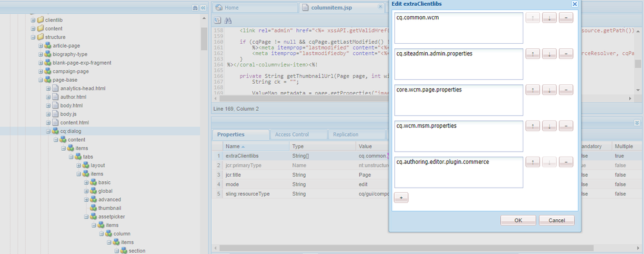
Task: Add a new extraClientlibs value with plus button
Action: [401, 198]
